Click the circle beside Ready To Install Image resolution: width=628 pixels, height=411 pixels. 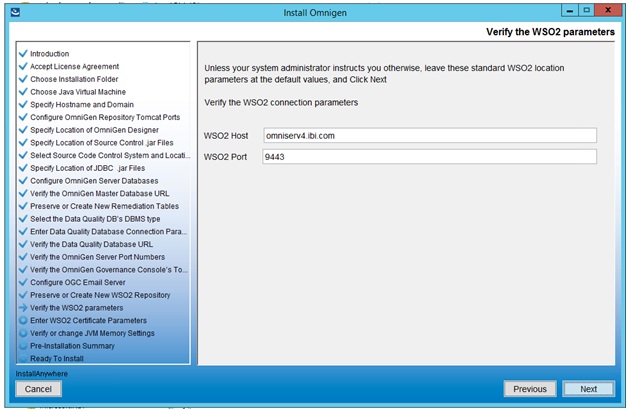point(23,358)
